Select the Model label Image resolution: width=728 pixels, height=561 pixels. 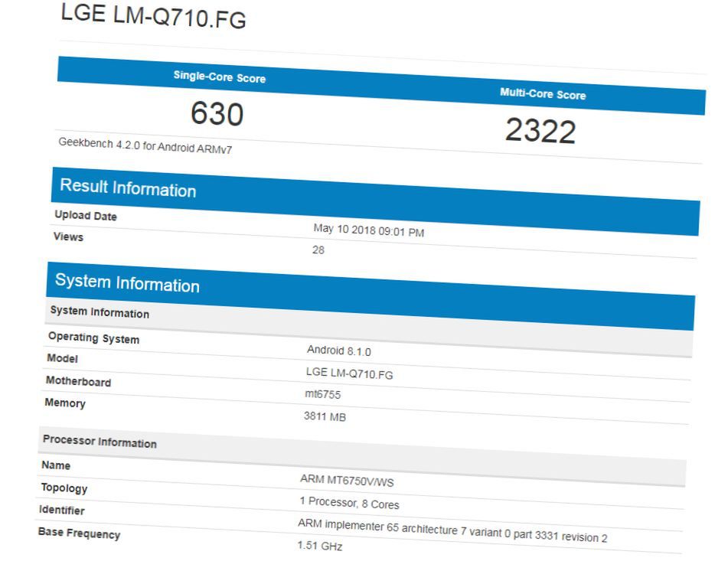(62, 358)
